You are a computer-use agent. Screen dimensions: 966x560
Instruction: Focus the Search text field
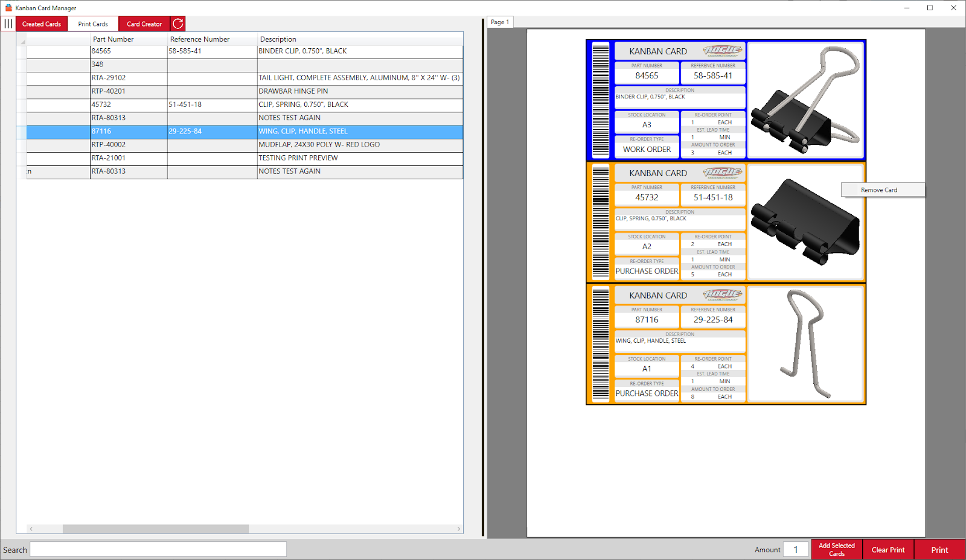[158, 549]
